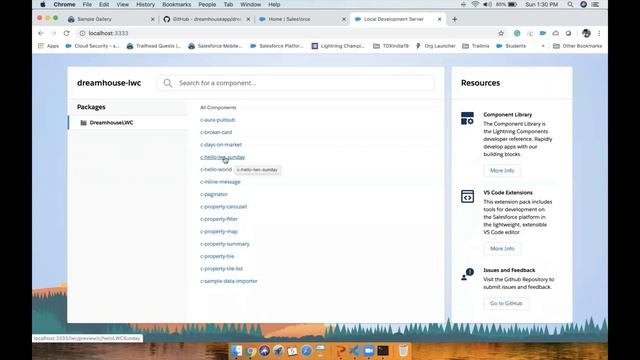This screenshot has width=640, height=360.
Task: Open the Org Launcher bookmark
Action: click(435, 46)
